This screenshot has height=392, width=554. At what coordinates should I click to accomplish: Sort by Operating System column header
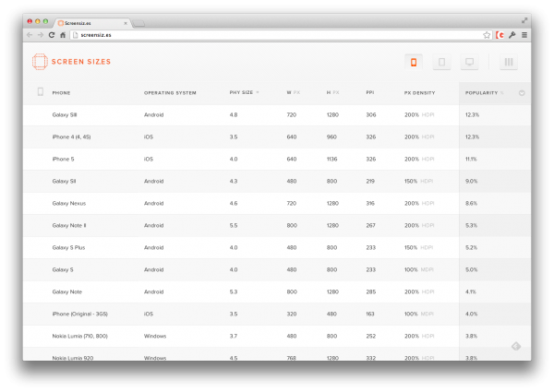(x=170, y=93)
